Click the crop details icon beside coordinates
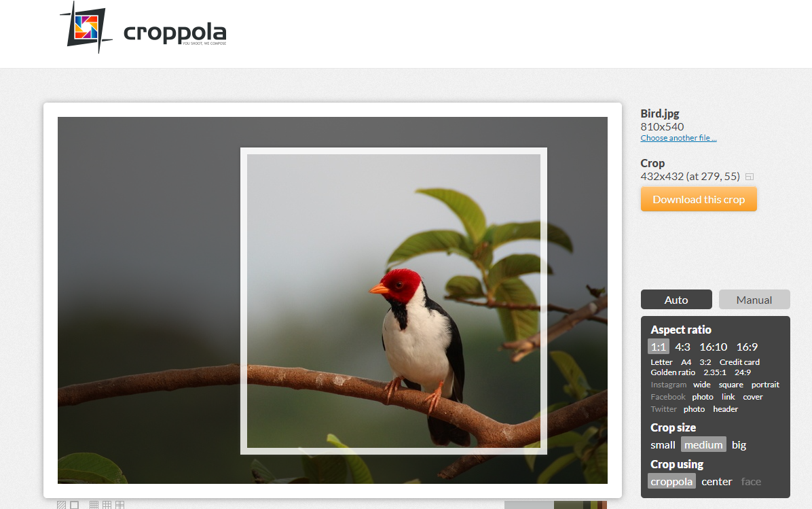This screenshot has width=812, height=509. (x=750, y=177)
